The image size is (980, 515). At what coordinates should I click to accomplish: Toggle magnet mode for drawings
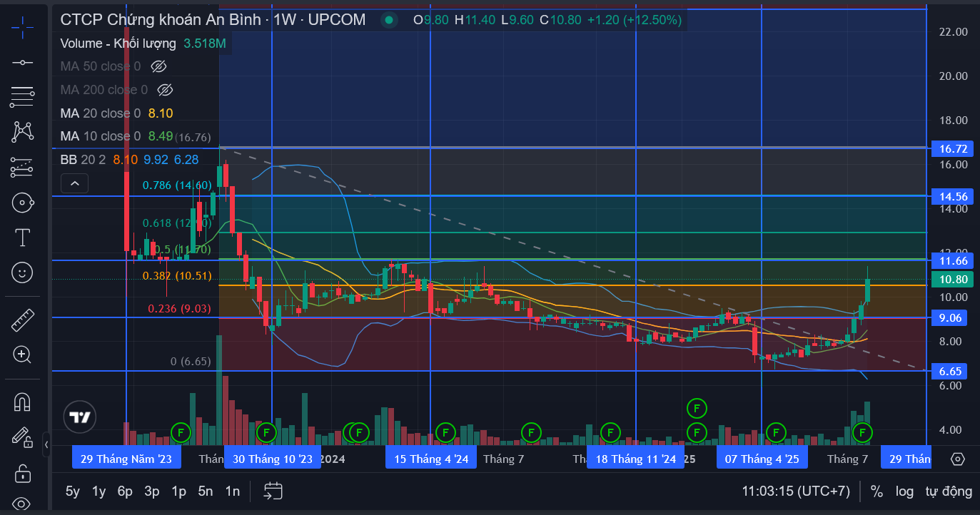(x=22, y=402)
